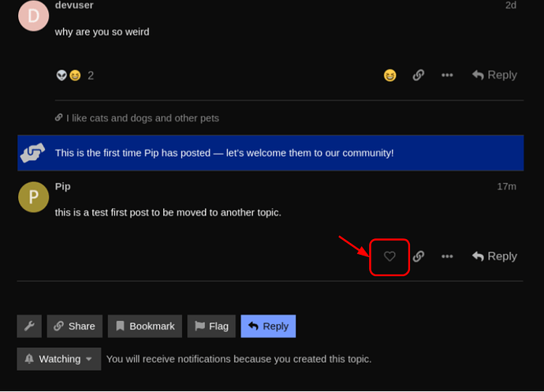The height and width of the screenshot is (392, 544).
Task: Copy link to devuser's post
Action: point(419,75)
